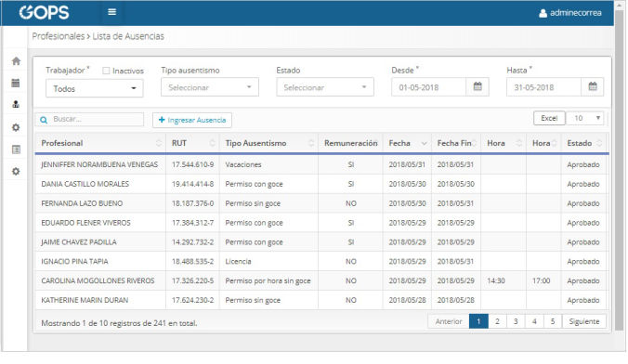Select pagination page 1
This screenshot has height=364, width=628.
(478, 321)
